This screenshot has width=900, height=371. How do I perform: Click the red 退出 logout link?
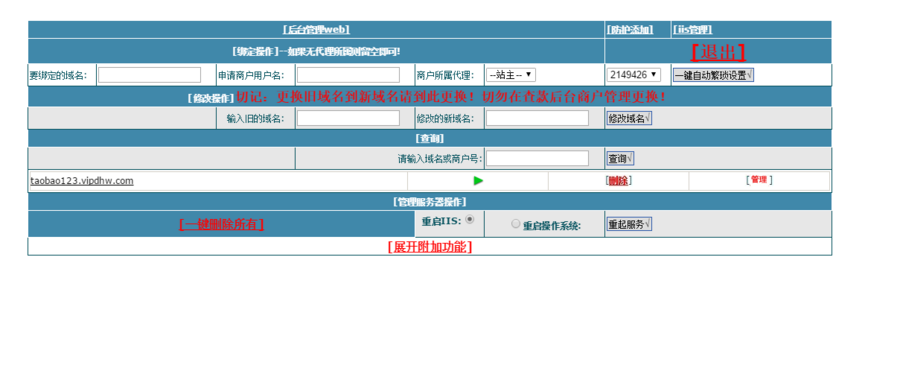pos(718,52)
